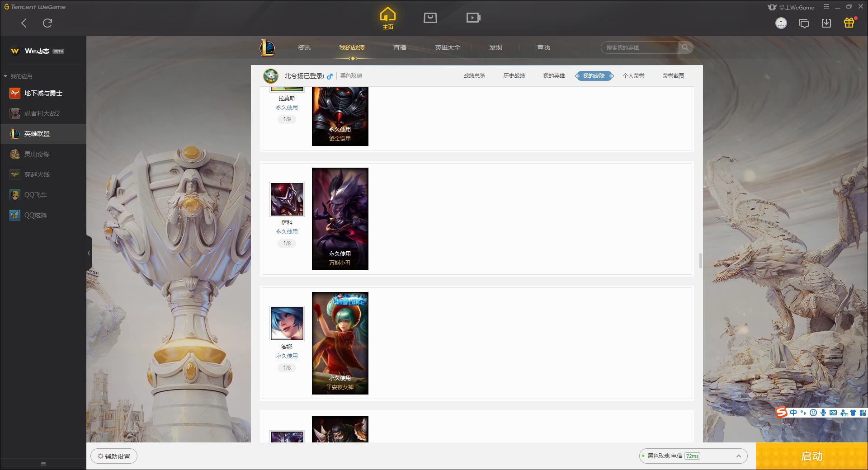
Task: Open the 主页 home icon
Action: tap(388, 19)
